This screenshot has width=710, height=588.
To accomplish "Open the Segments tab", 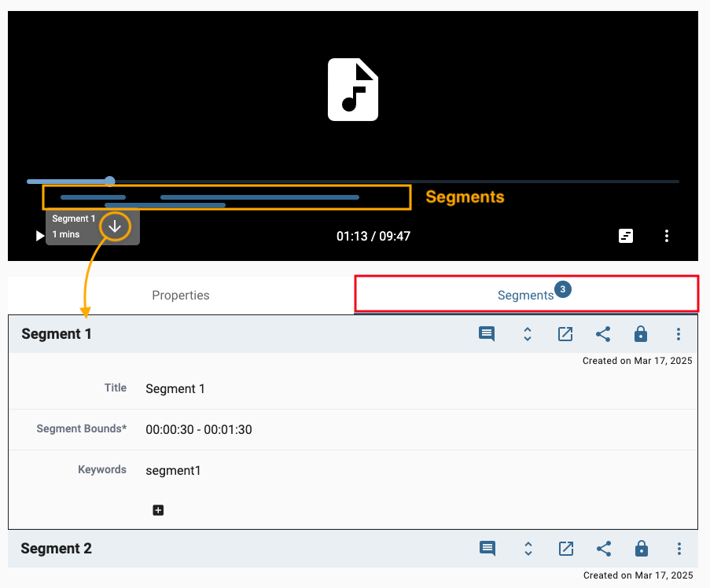I will tap(526, 295).
